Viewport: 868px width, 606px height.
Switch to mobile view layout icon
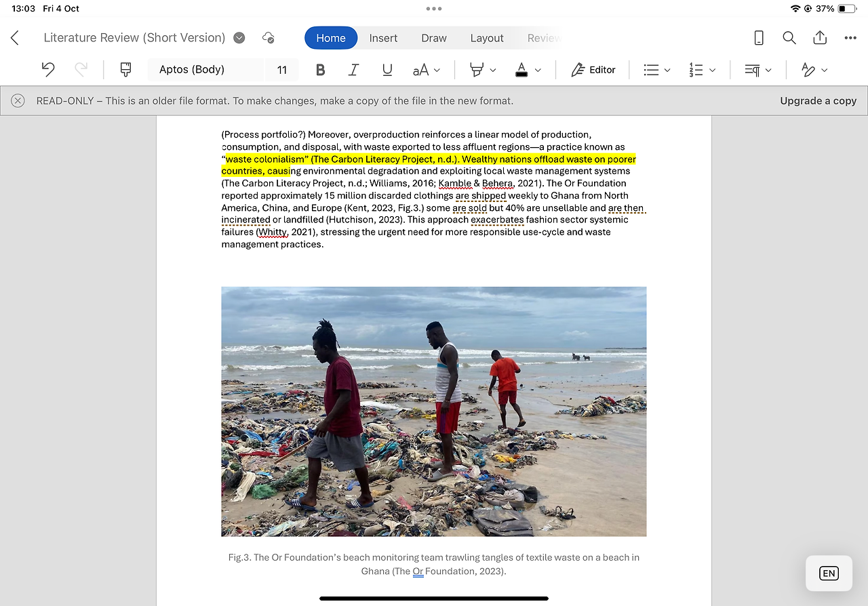[x=759, y=38]
